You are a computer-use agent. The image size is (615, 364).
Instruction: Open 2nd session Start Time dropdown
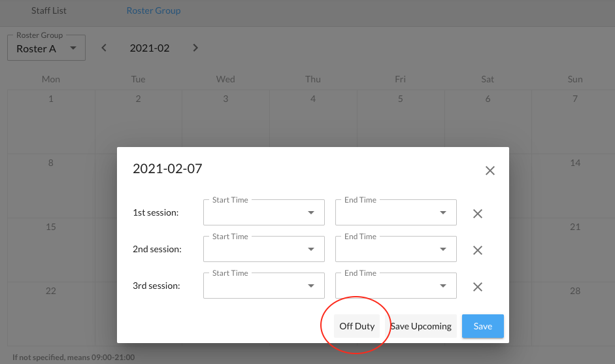point(263,250)
